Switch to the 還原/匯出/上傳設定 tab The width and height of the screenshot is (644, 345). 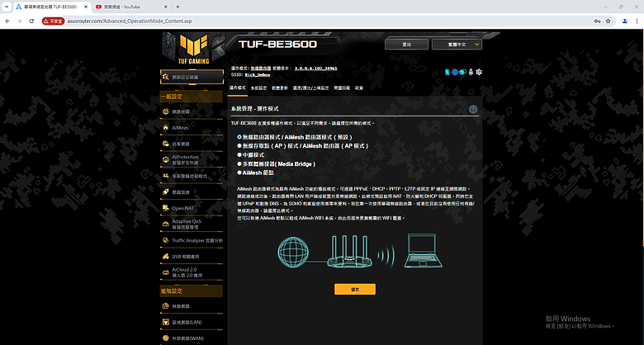point(311,87)
